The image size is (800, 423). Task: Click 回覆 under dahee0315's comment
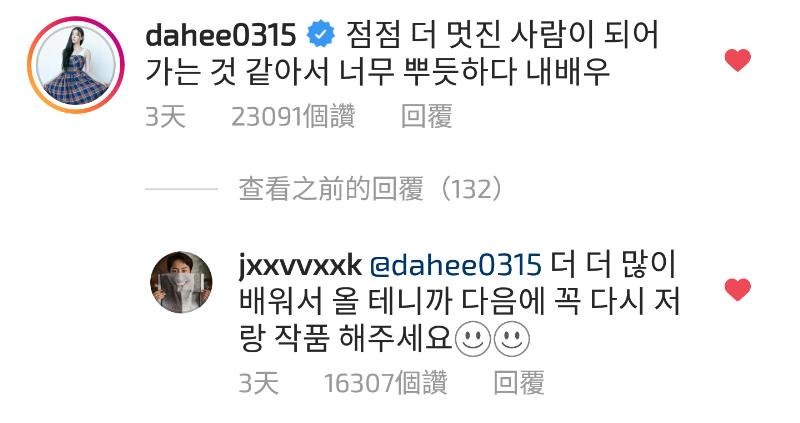pos(427,116)
